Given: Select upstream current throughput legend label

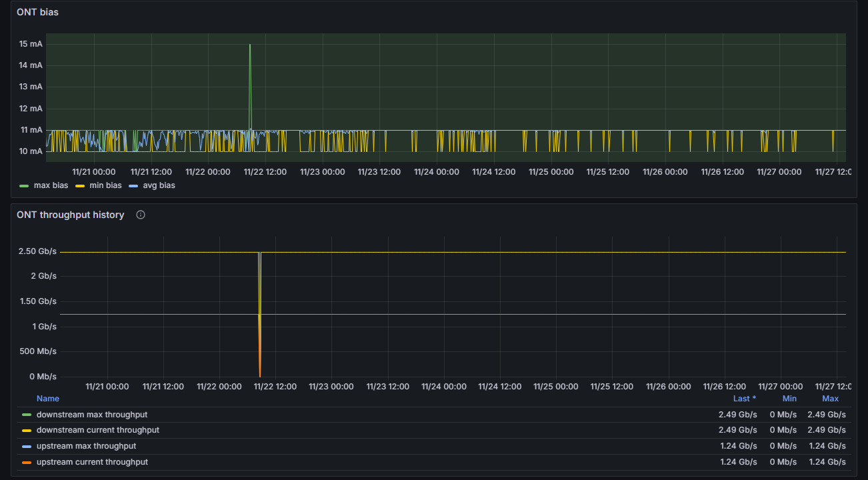Looking at the screenshot, I should pyautogui.click(x=92, y=463).
